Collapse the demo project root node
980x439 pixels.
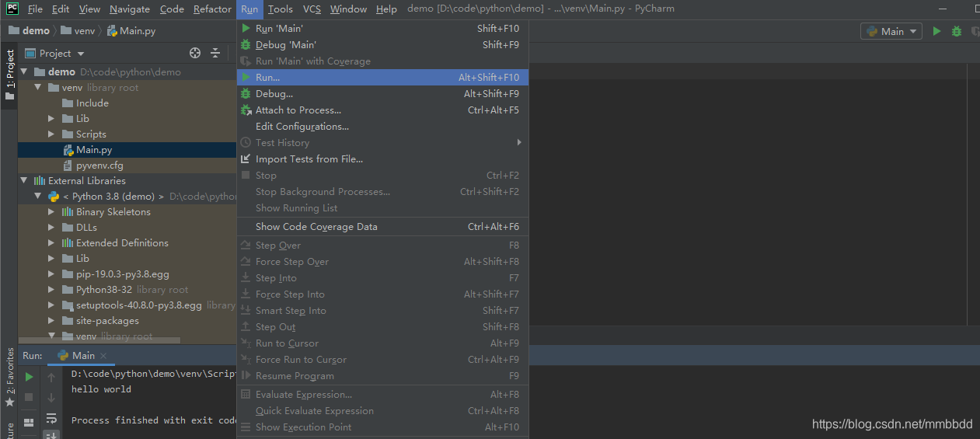click(x=24, y=71)
